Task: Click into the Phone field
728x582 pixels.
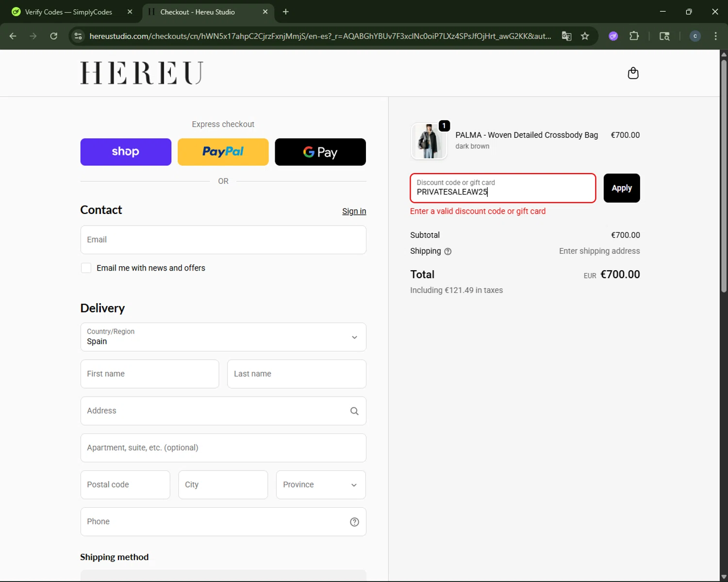Action: pos(223,522)
